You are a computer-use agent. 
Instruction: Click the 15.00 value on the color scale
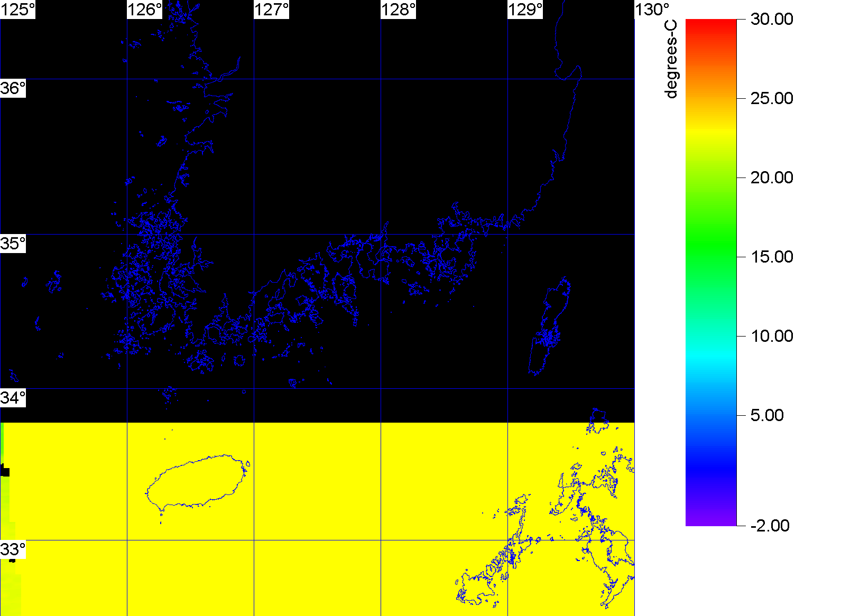(x=772, y=257)
